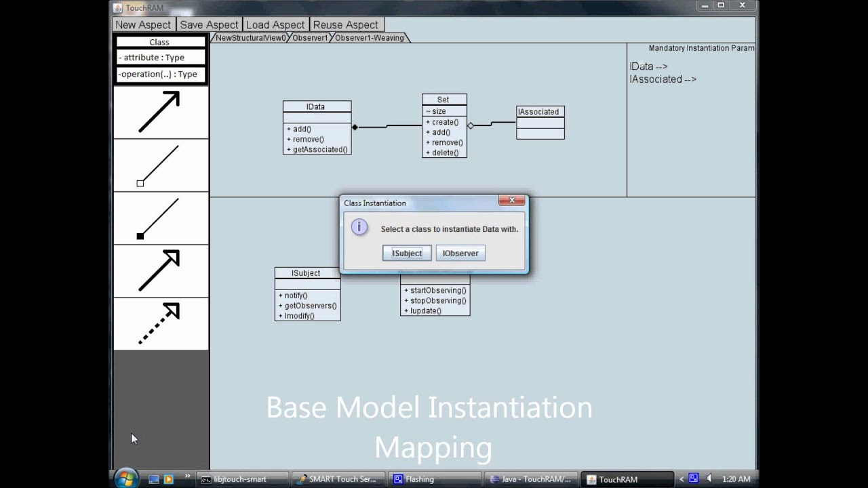Choose ISubject in Class Instantiation dialog
This screenshot has width=868, height=488.
(407, 253)
